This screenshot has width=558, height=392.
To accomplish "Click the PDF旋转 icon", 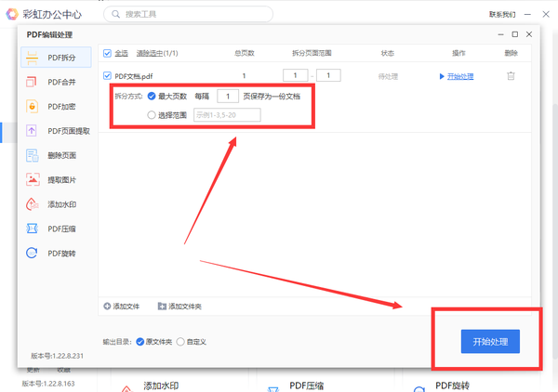I will (32, 252).
